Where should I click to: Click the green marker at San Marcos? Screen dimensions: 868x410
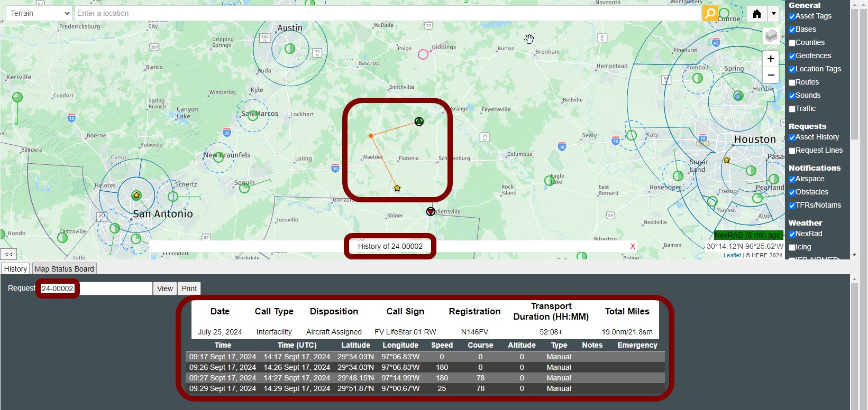click(x=253, y=116)
